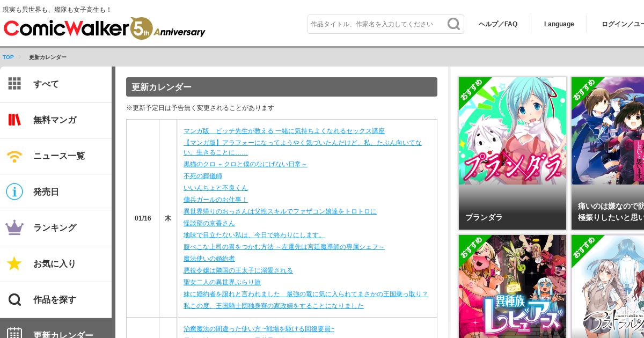Open the 妹に婚約者を譲れと言われました link
Screen dimensions: 644x338
(x=306, y=294)
